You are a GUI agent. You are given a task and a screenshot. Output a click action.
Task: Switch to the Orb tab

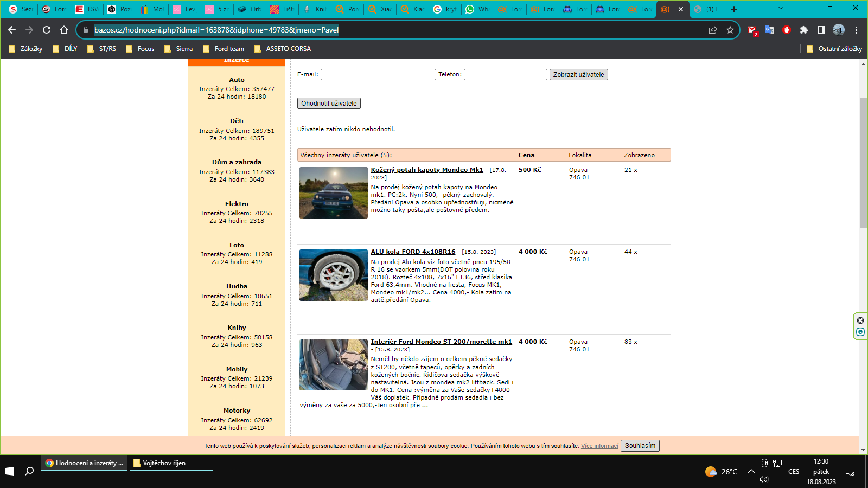pos(250,9)
